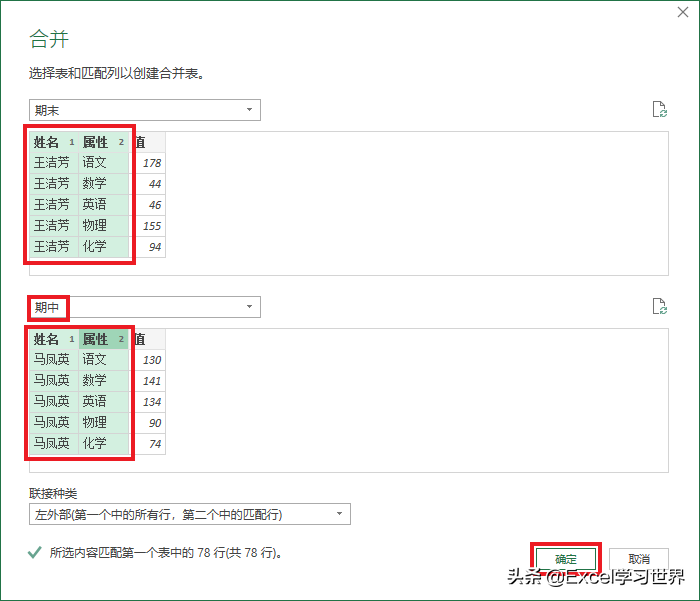Click 语文 cell in 期末 preview
This screenshot has height=601, width=700.
click(x=104, y=163)
